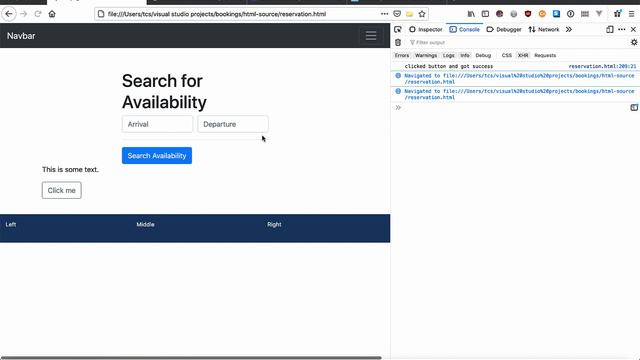Open the browser home page

52,14
